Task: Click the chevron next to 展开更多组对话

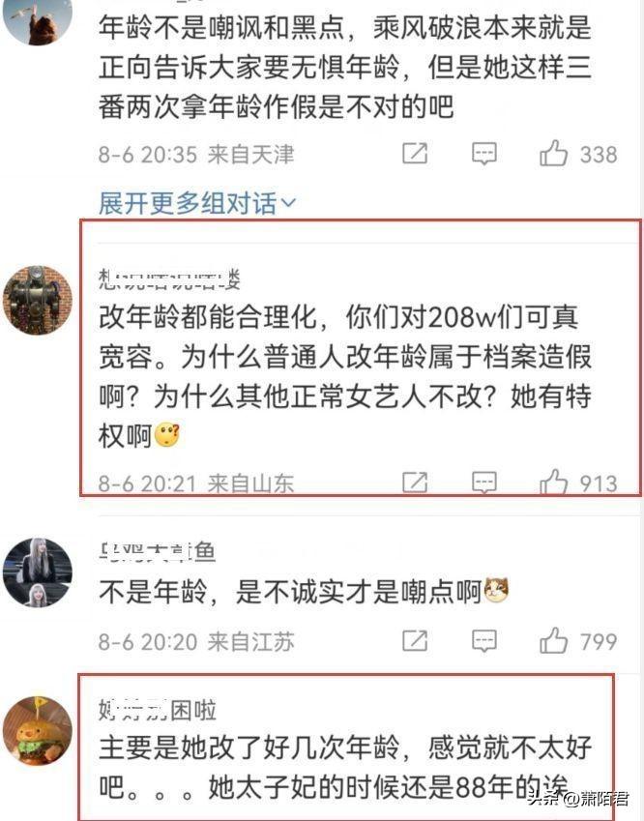Action: 289,203
